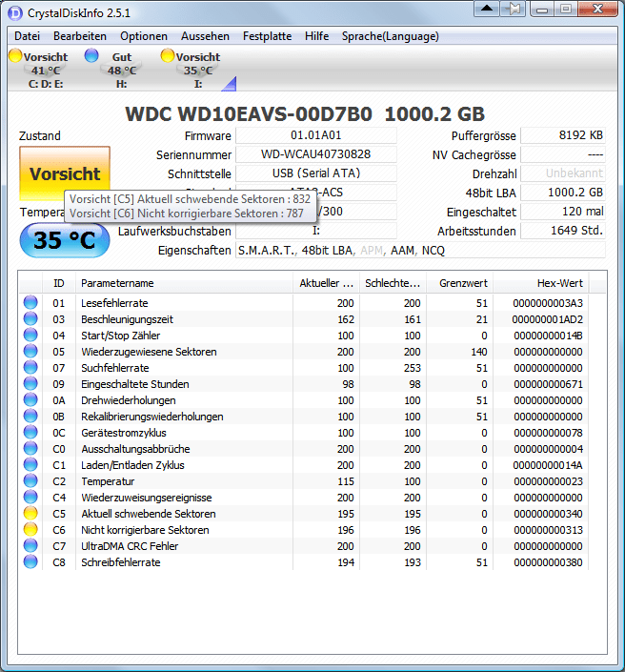Open the Datei menu
Image resolution: width=625 pixels, height=672 pixels.
[x=27, y=36]
